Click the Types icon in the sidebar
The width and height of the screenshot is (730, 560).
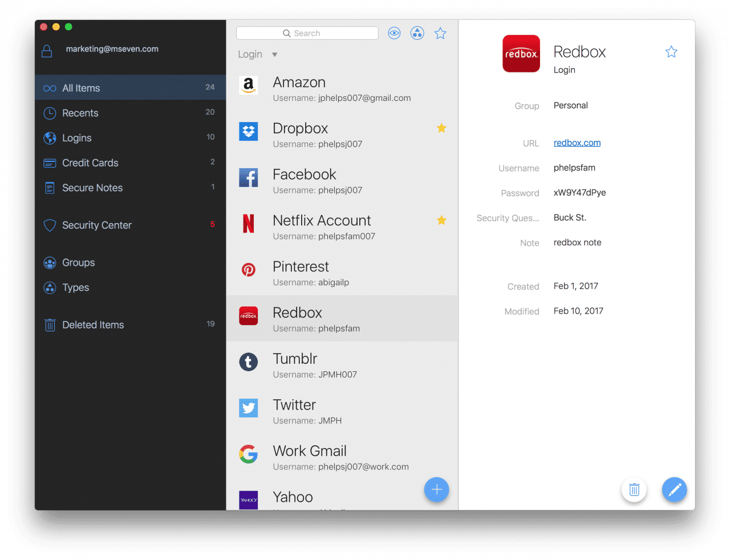click(50, 287)
